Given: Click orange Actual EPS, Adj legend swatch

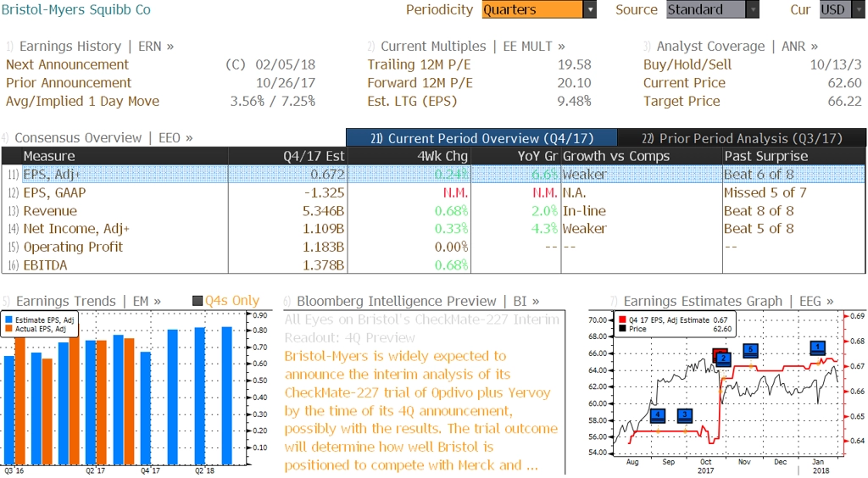Looking at the screenshot, I should (8, 329).
